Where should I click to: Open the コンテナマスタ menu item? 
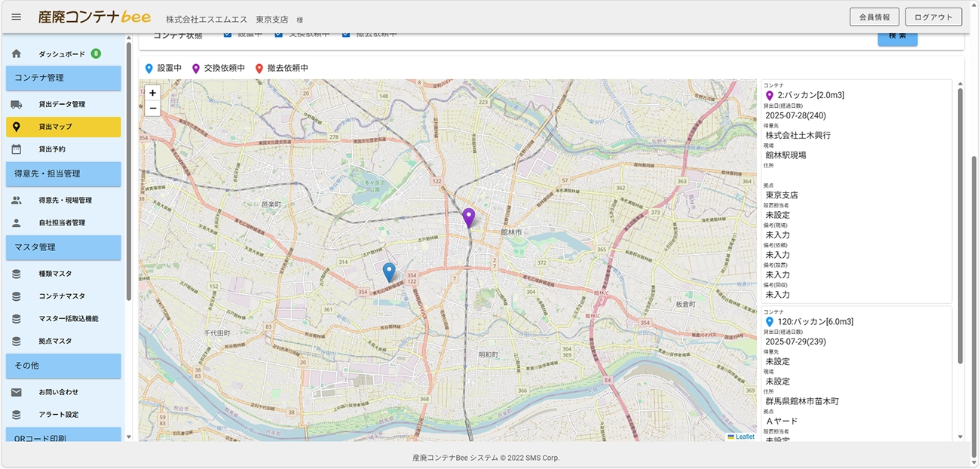62,296
